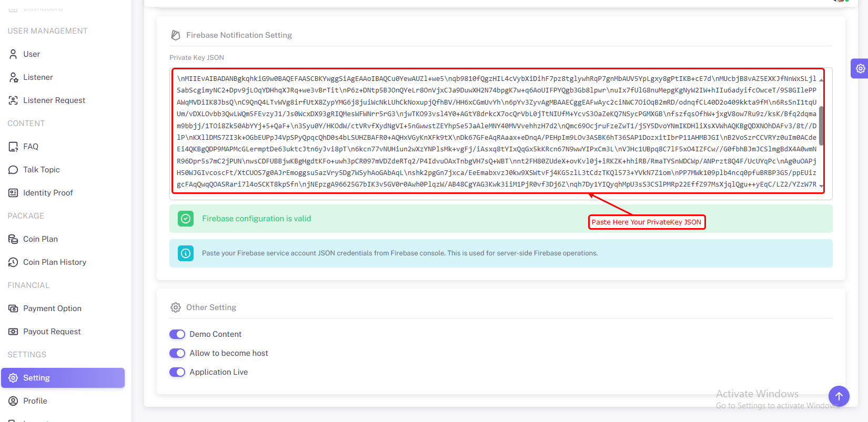This screenshot has width=868, height=422.
Task: Click the Listener Request sidebar icon
Action: [x=13, y=100]
